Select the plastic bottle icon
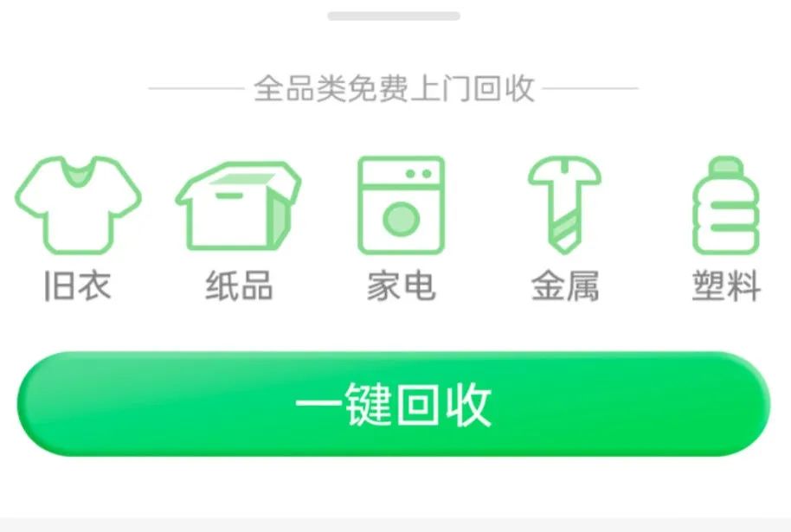The image size is (791, 532). tap(726, 205)
